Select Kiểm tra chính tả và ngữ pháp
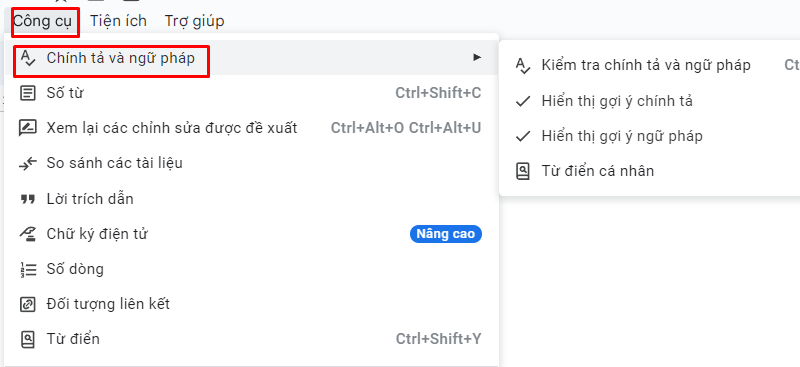800x367 pixels. coord(646,65)
